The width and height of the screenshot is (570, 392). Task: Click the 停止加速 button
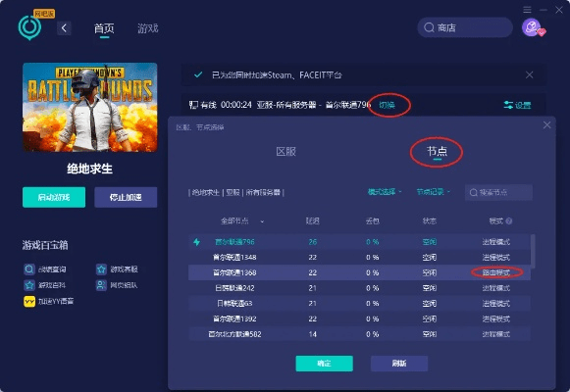126,197
